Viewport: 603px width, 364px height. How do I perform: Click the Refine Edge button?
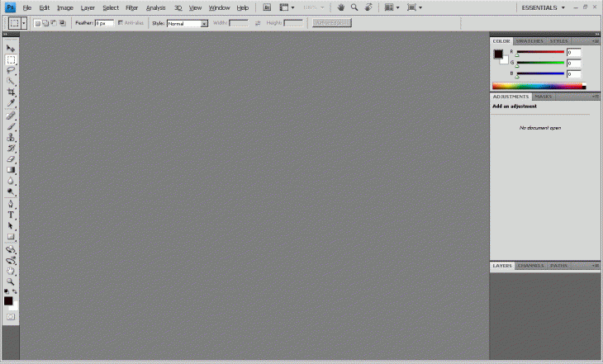pyautogui.click(x=332, y=23)
